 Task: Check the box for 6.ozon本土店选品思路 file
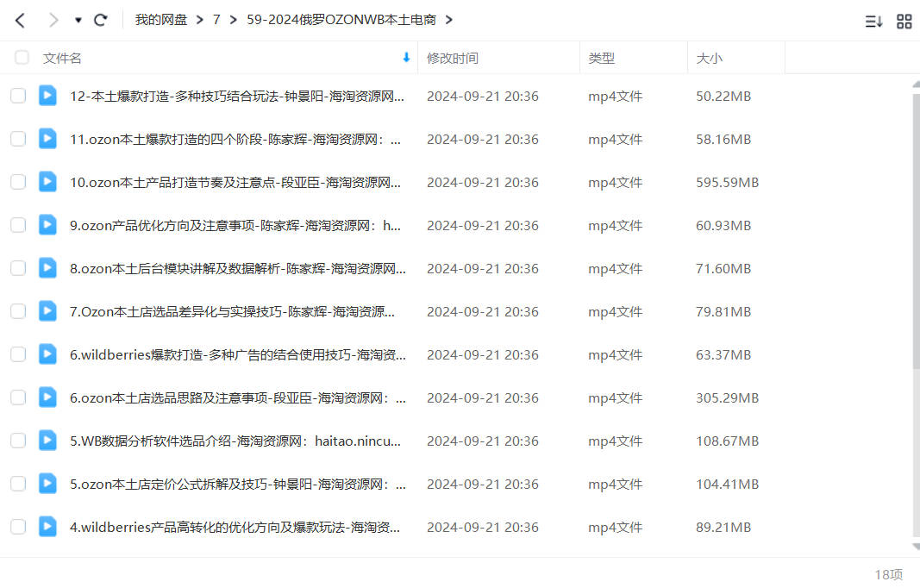pos(18,397)
